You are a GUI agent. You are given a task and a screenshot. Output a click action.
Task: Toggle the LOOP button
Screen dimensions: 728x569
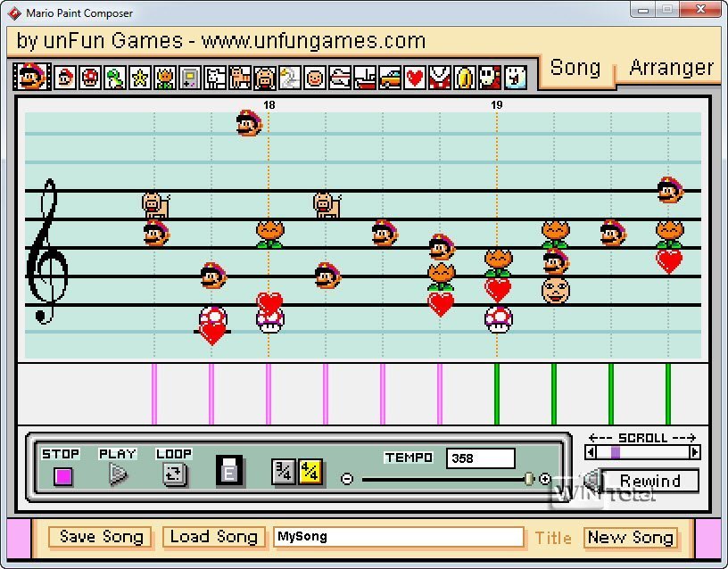174,474
